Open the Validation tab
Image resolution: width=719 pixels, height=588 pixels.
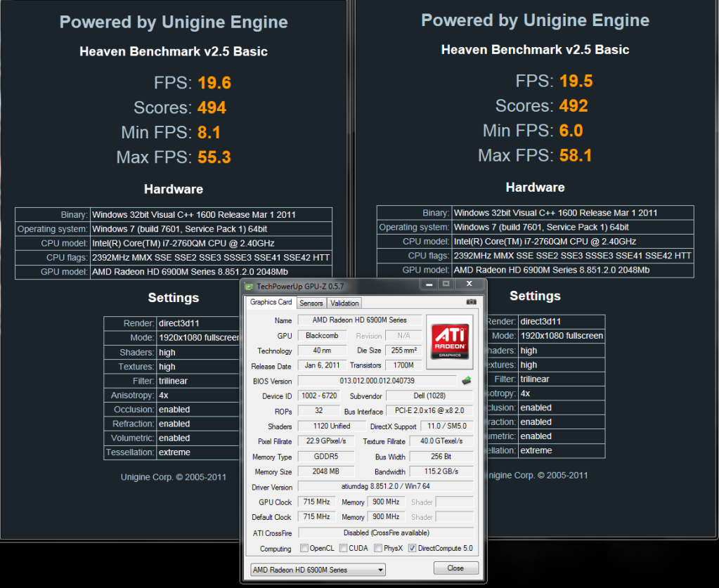[x=344, y=302]
